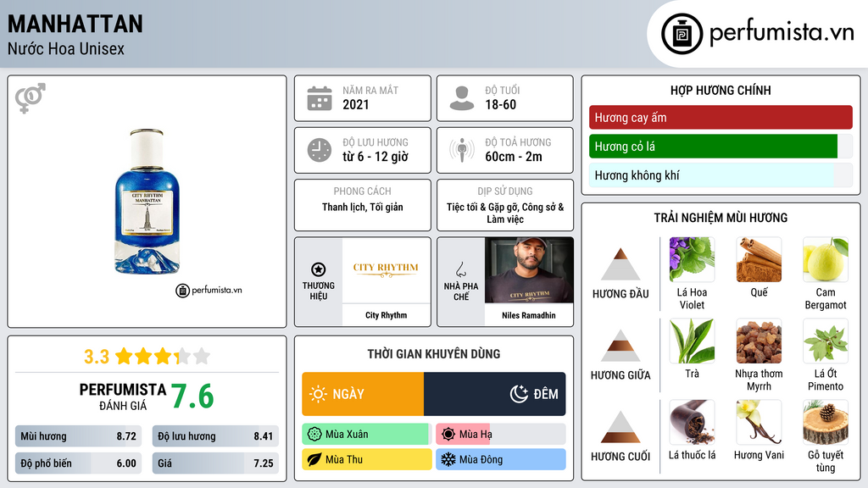Image resolution: width=868 pixels, height=488 pixels.
Task: Click the MANHATTAN title text
Action: [x=75, y=25]
